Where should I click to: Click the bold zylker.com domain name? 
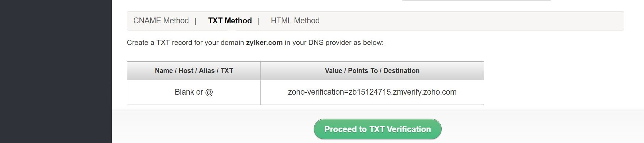(x=264, y=43)
